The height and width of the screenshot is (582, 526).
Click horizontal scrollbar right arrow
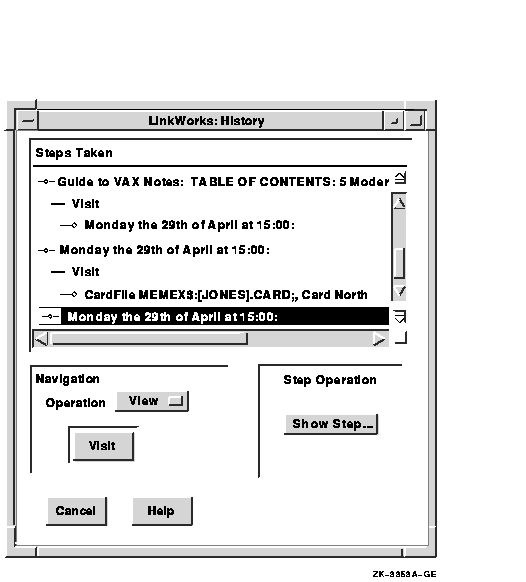379,339
